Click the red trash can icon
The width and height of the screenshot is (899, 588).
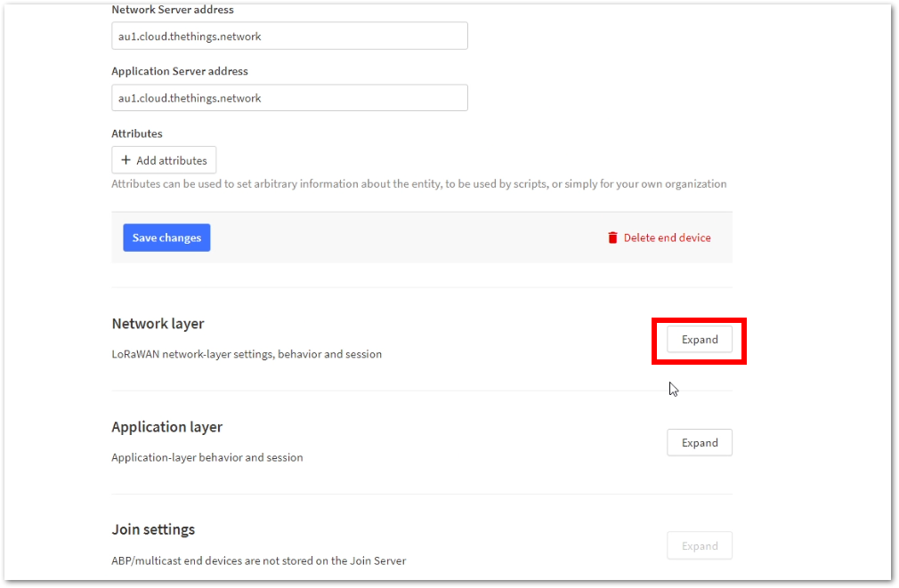(x=612, y=238)
